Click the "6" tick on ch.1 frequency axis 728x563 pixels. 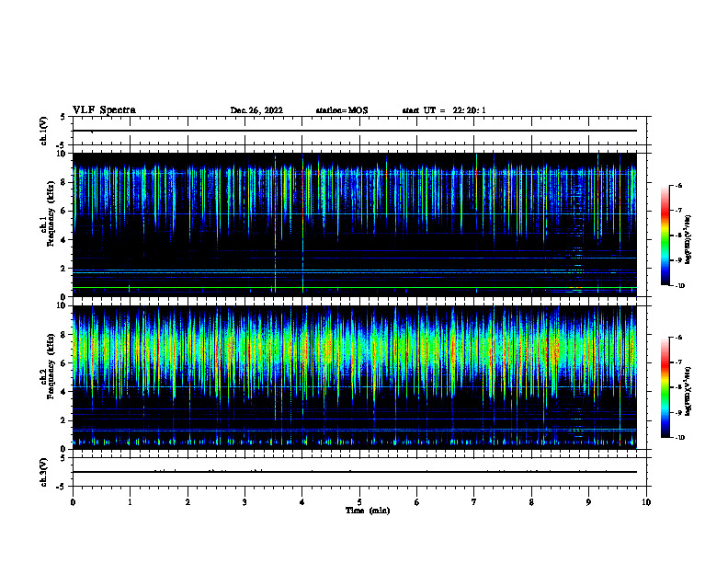click(64, 211)
